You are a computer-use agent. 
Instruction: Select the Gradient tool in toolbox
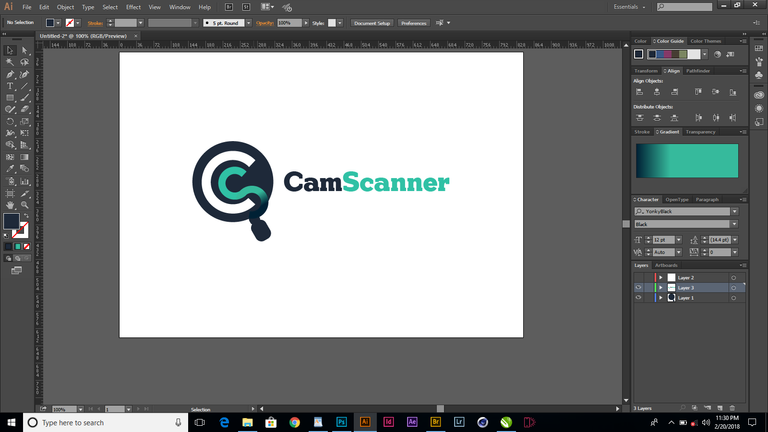(24, 157)
